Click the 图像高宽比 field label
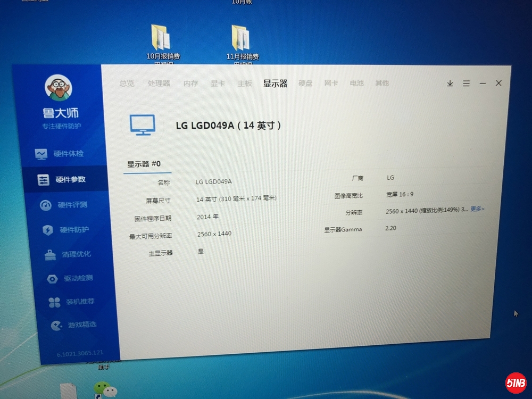This screenshot has width=532, height=399. 349,196
